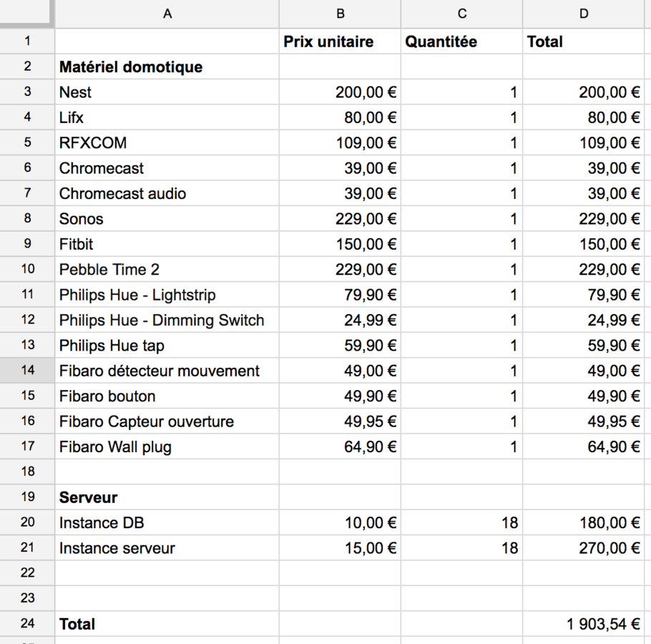Select the 'Fibaro Wall plug' cell
Viewport: 651px width, 644px height.
pos(167,447)
